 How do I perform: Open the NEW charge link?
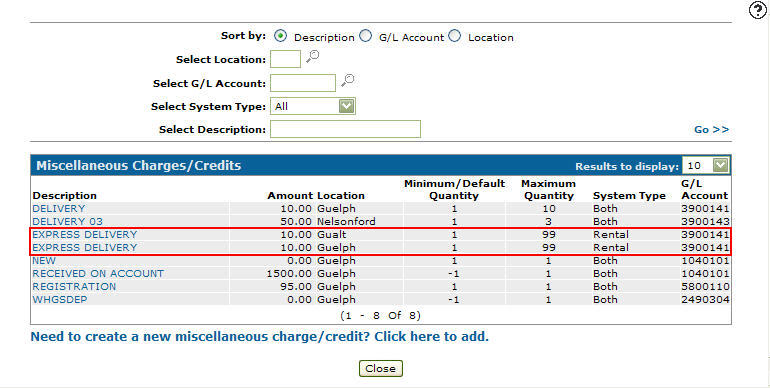coord(44,260)
